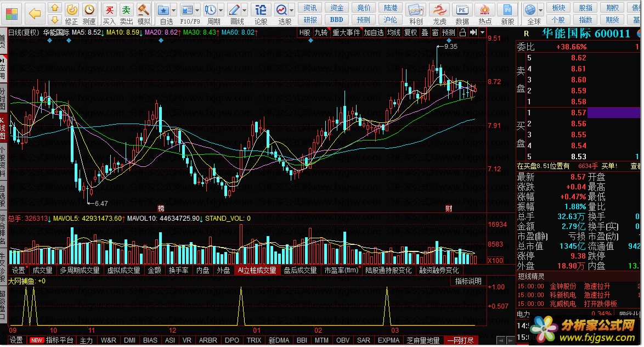Viewport: 644px width, 347px height.
Task: Click the BBD button
Action: (x=336, y=19)
